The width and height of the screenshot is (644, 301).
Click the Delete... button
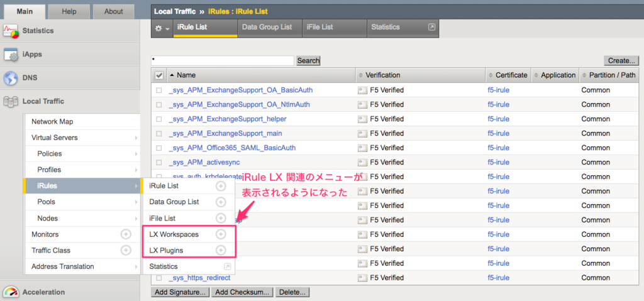292,292
